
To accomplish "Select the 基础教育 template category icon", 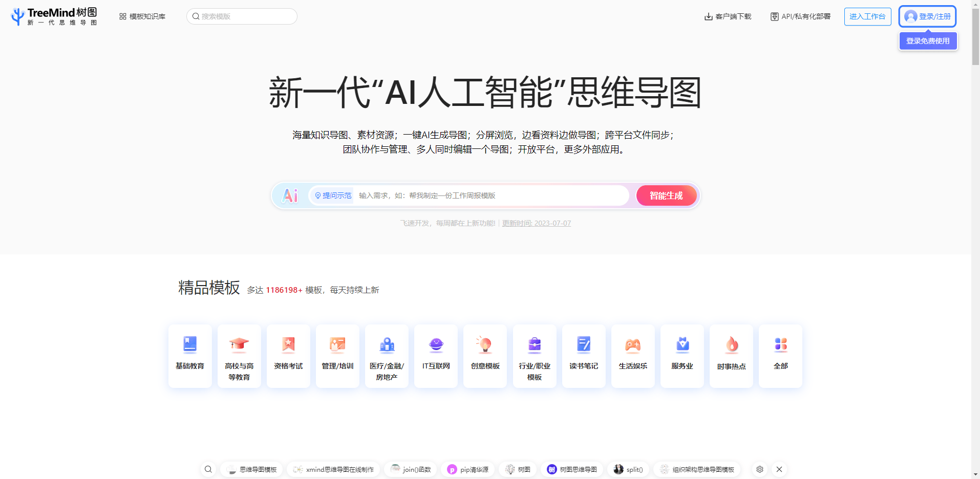I will (189, 345).
